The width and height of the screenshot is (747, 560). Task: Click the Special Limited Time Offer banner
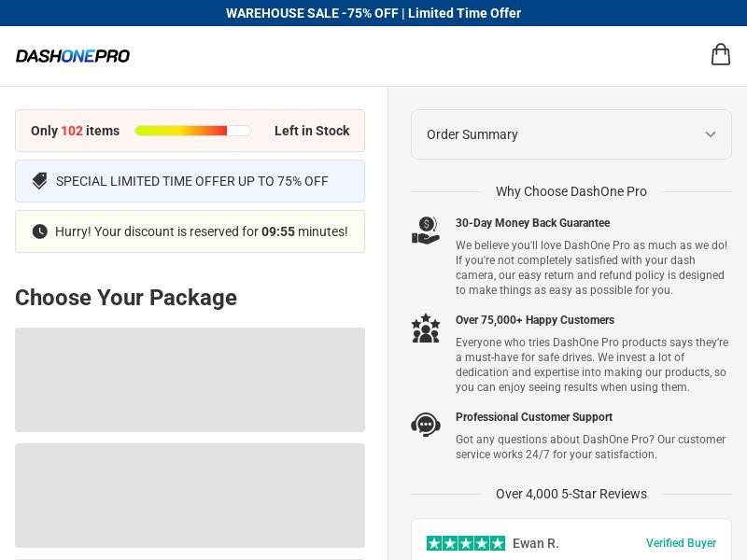pyautogui.click(x=190, y=181)
